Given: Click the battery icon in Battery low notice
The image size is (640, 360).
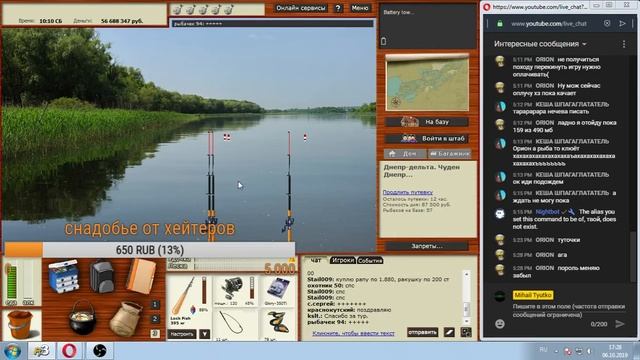Looking at the screenshot, I should point(384,41).
